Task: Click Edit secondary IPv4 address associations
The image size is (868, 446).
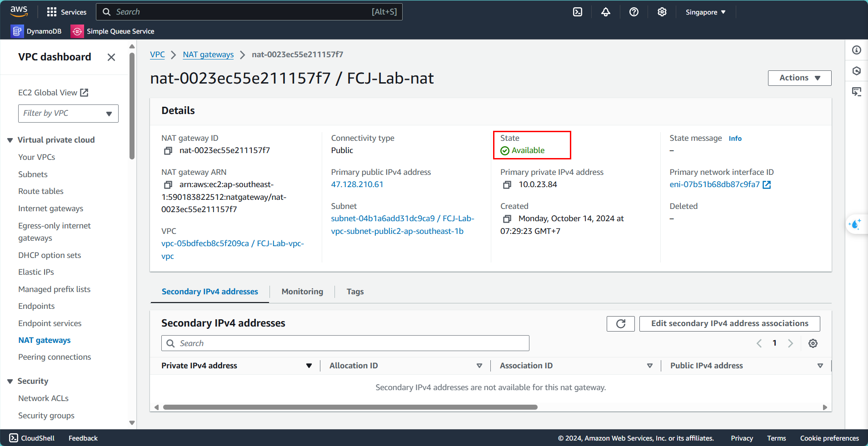Action: coord(729,324)
